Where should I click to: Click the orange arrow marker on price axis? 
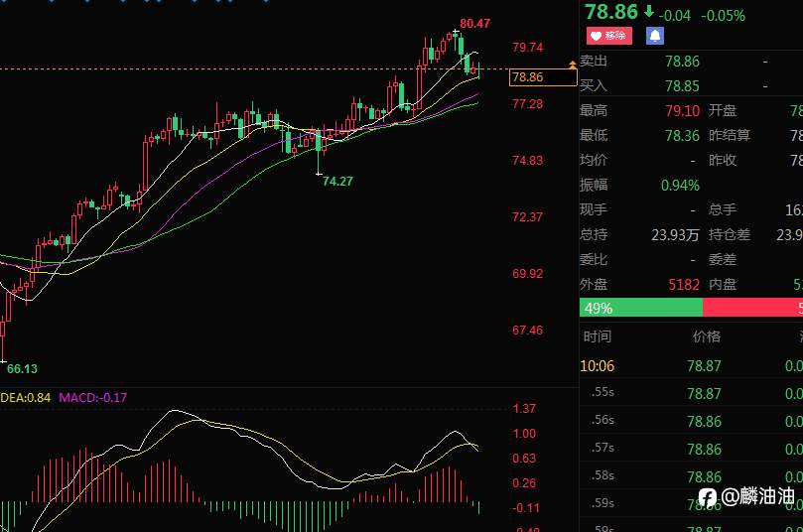click(572, 65)
